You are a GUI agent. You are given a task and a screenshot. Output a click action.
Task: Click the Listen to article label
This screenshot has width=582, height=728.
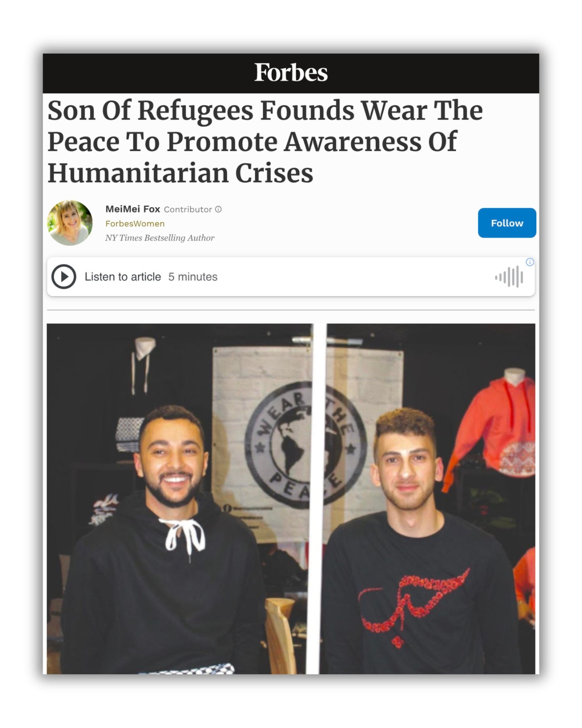click(122, 277)
